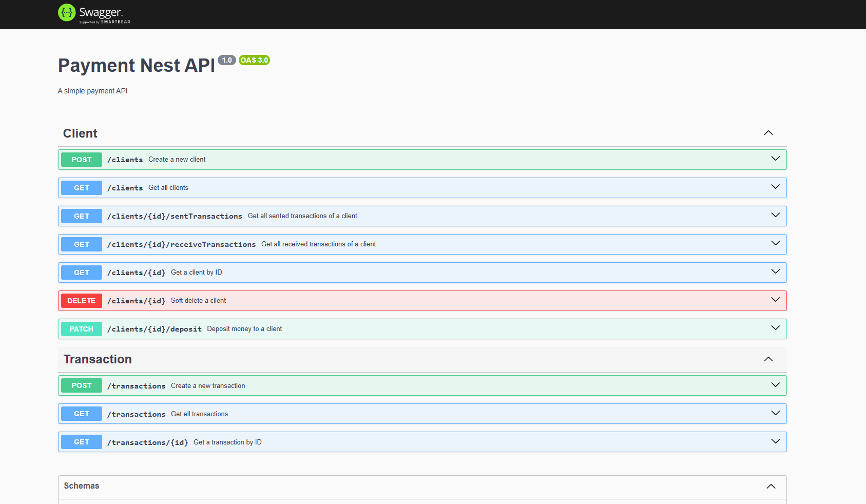Expand the PATCH deposit money endpoint

tap(775, 328)
